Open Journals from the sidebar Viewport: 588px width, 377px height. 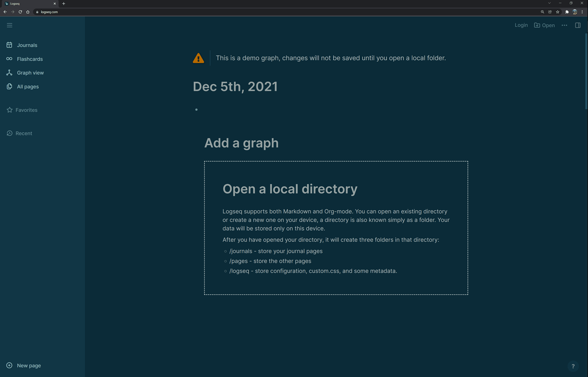pyautogui.click(x=27, y=45)
